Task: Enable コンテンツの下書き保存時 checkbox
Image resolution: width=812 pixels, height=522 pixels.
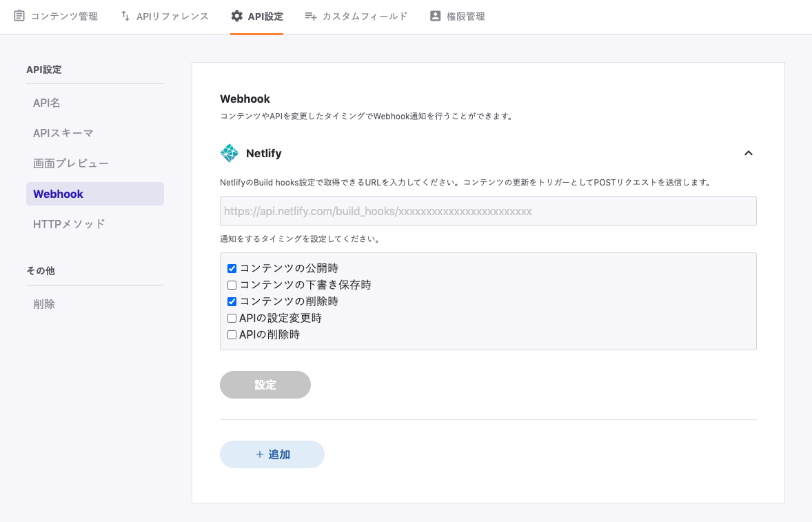Action: 232,285
